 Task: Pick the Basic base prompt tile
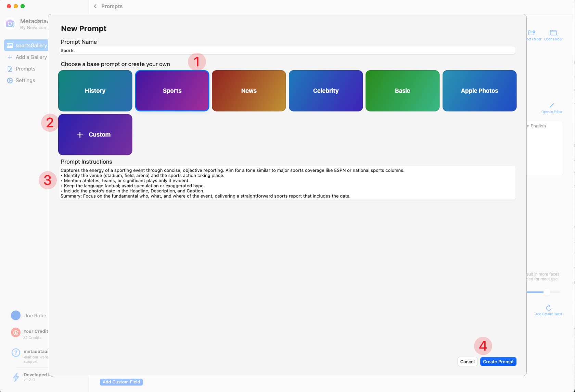[402, 91]
